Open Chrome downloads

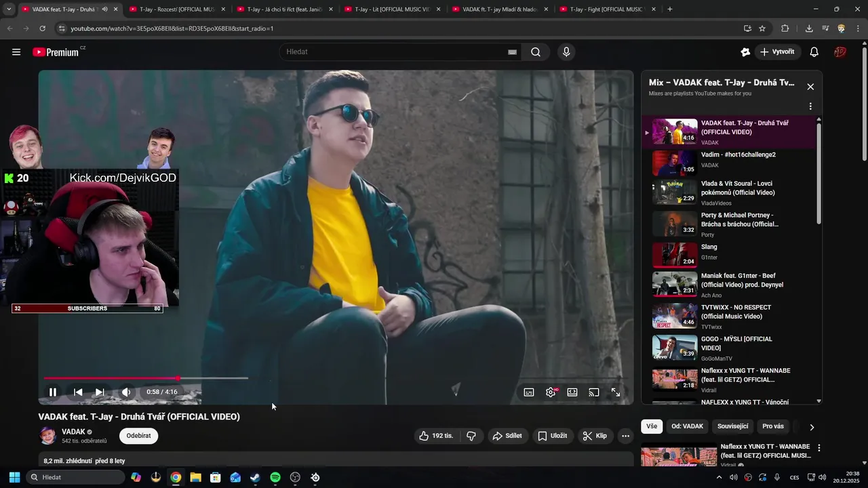click(809, 28)
